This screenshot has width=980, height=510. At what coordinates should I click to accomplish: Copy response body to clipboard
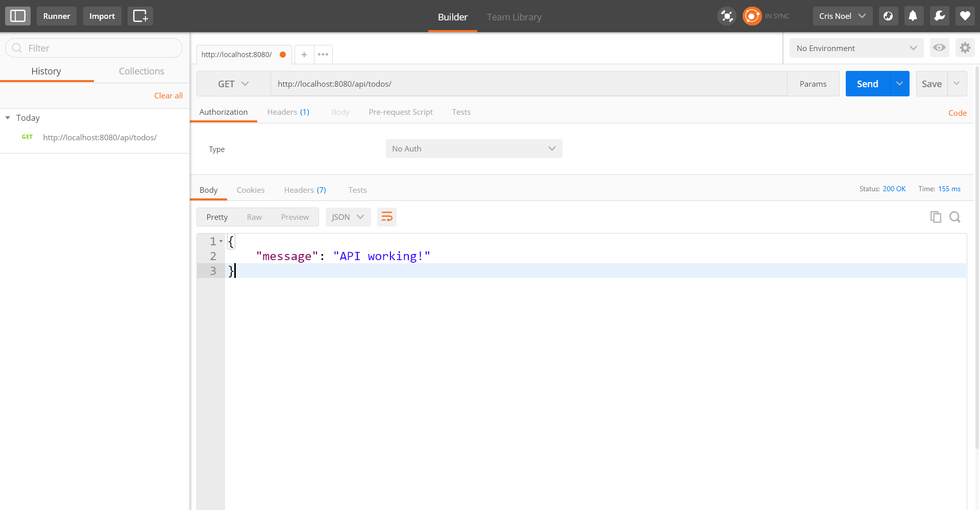coord(936,217)
